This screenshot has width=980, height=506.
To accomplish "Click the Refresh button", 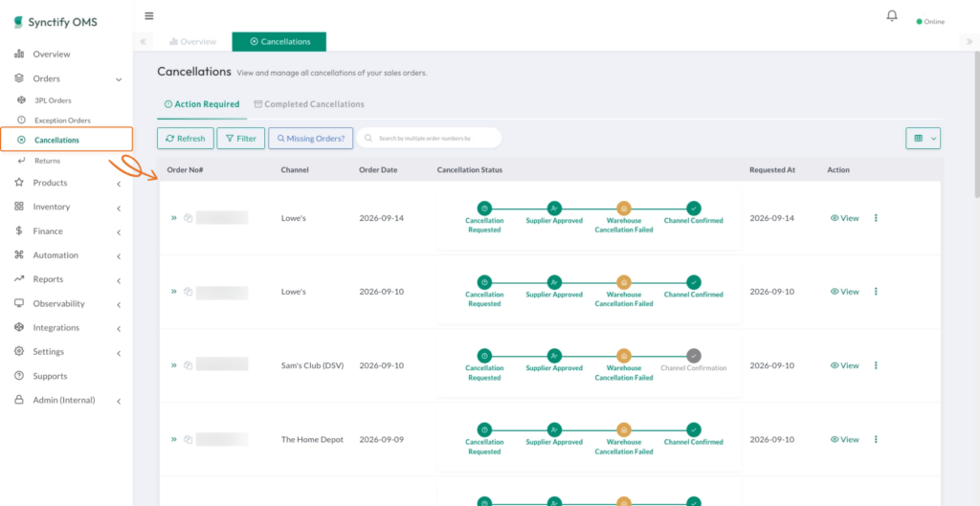I will (x=186, y=139).
